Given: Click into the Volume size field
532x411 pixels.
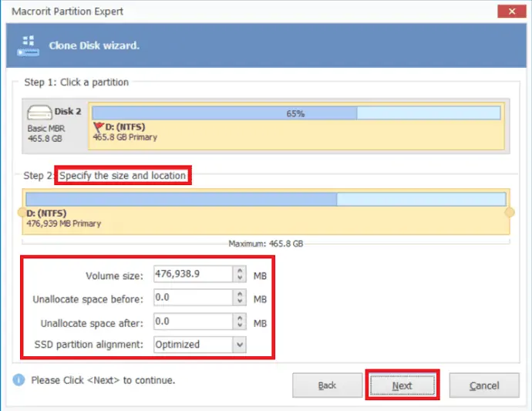Looking at the screenshot, I should tap(193, 275).
